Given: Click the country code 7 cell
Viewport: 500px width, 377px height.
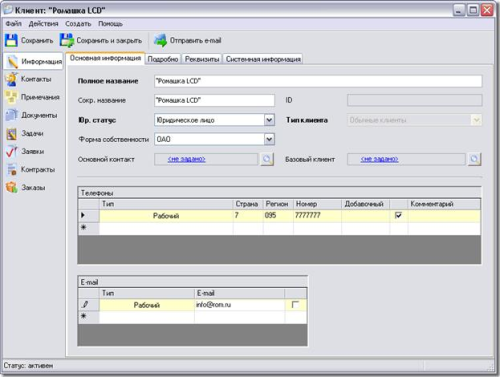Looking at the screenshot, I should [248, 216].
